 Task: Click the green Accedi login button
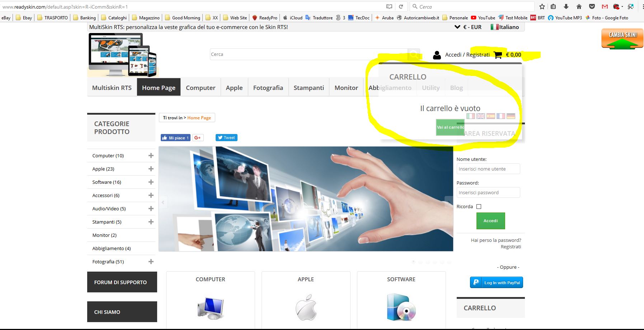pyautogui.click(x=491, y=221)
